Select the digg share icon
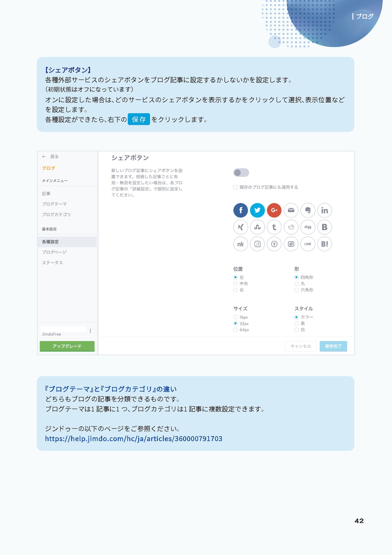Screen dimensions: 392x555 click(308, 227)
